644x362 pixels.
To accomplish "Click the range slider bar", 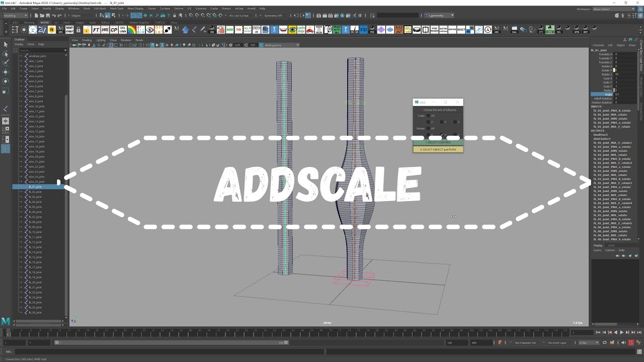I will coord(171,342).
